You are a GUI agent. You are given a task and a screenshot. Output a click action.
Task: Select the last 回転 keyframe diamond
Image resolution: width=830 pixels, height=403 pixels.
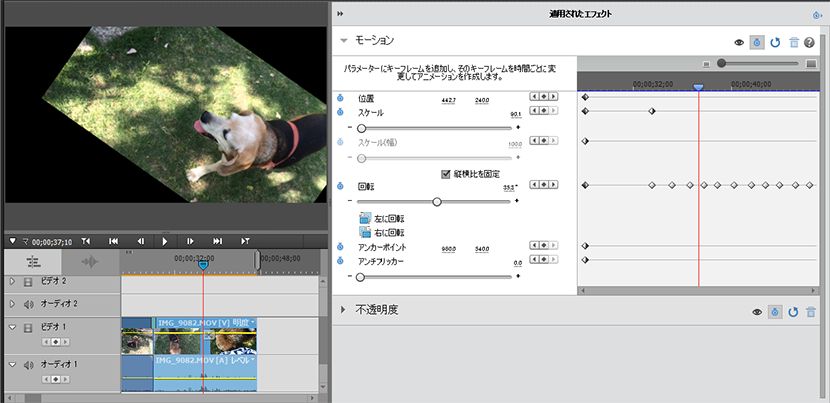pyautogui.click(x=809, y=185)
